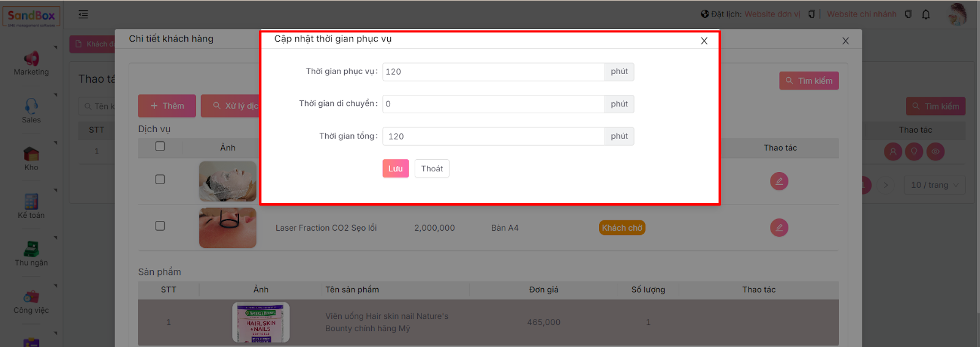980x347 pixels.
Task: Click the Website đơn vị link
Action: (x=772, y=14)
